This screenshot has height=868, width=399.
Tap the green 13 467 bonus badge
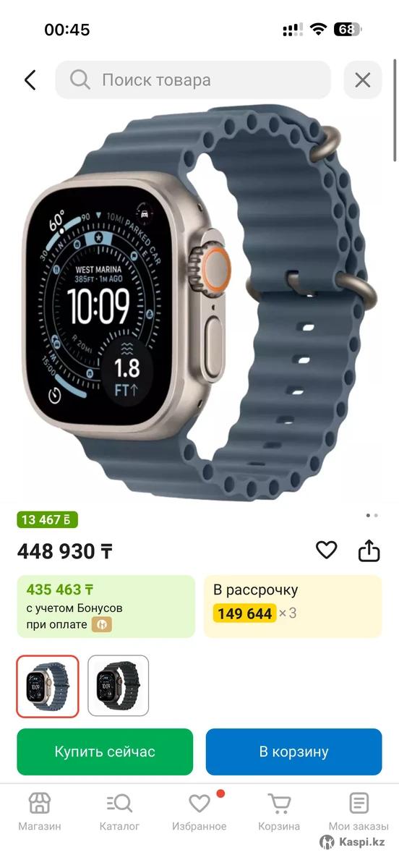coord(48,519)
